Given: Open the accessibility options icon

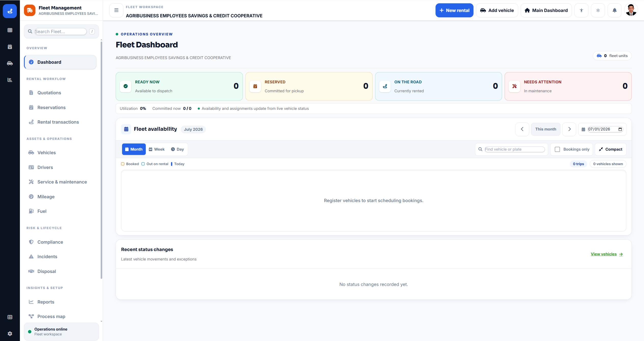Looking at the screenshot, I should 581,10.
